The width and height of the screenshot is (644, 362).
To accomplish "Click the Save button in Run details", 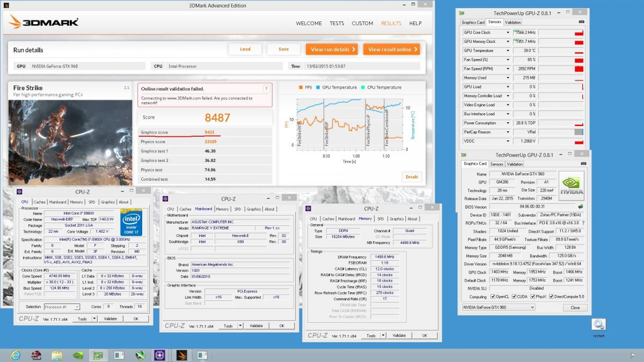I will (284, 49).
